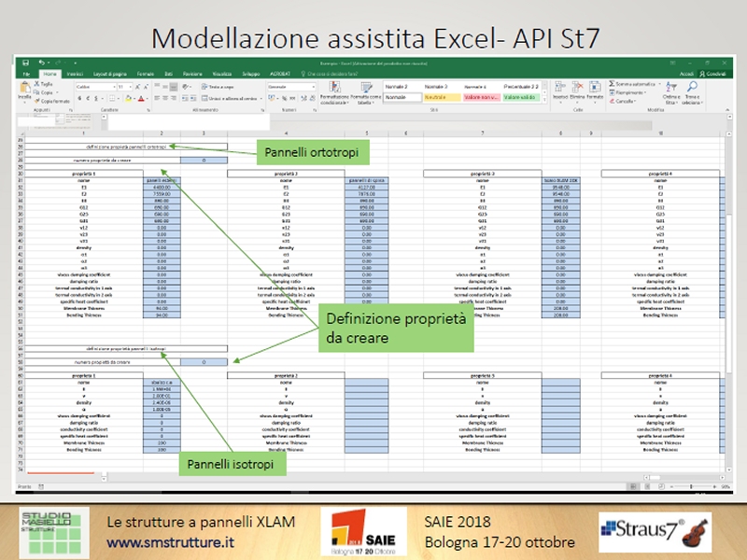
Task: Open the Formule ribbon tab
Action: click(146, 73)
